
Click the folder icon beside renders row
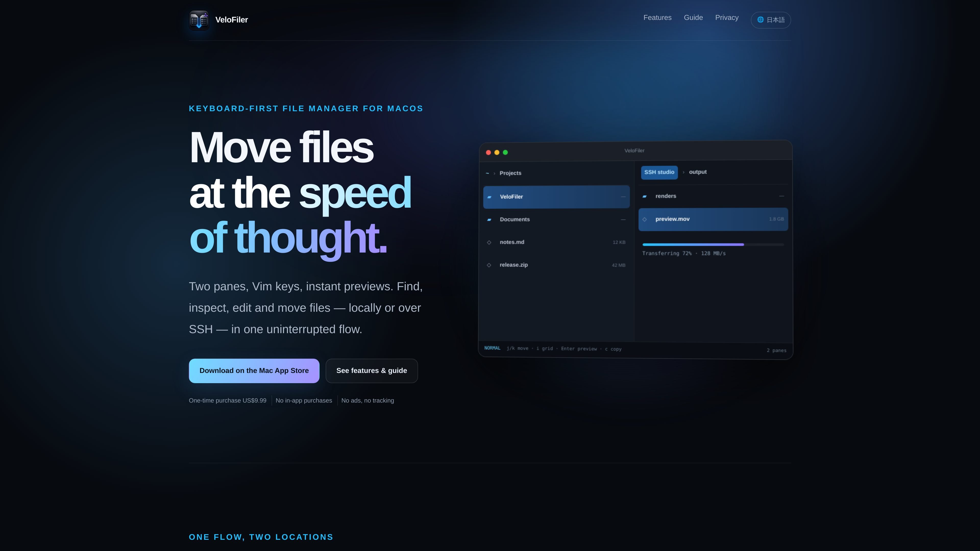click(644, 197)
